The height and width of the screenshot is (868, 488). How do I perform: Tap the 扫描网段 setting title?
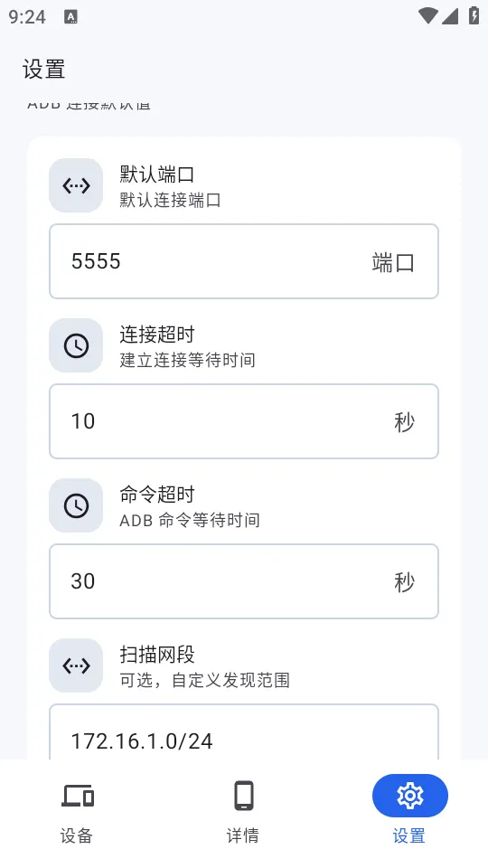coord(157,655)
